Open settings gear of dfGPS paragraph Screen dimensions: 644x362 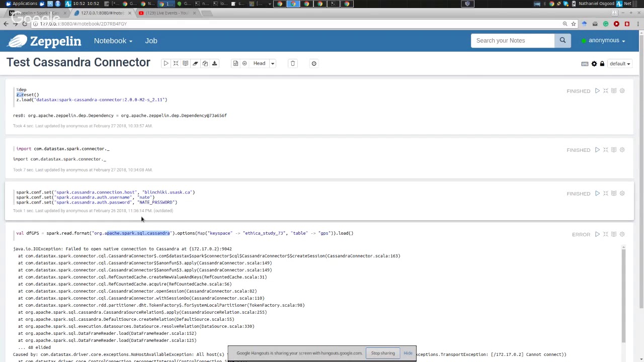(622, 234)
